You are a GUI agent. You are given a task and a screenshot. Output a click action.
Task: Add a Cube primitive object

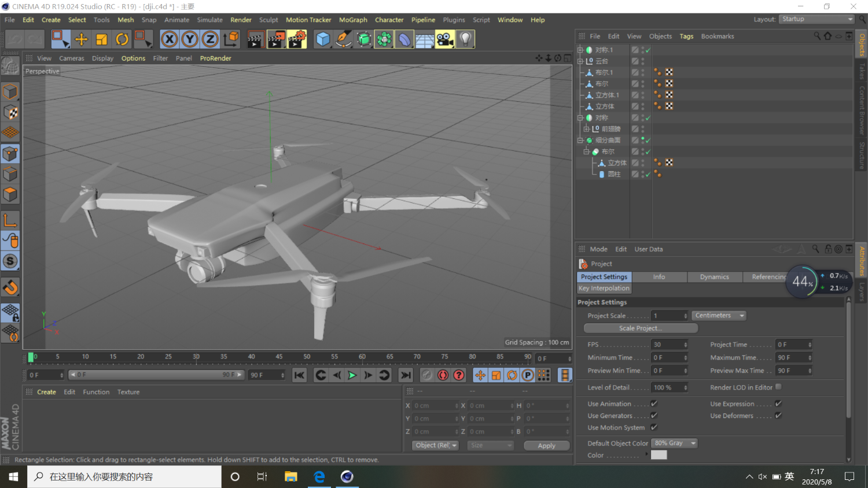[323, 39]
